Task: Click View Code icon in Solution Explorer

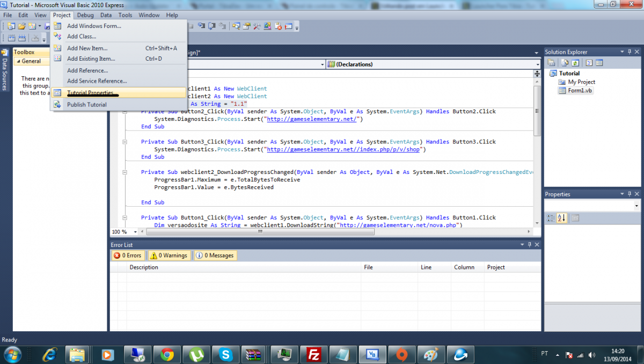Action: point(589,62)
